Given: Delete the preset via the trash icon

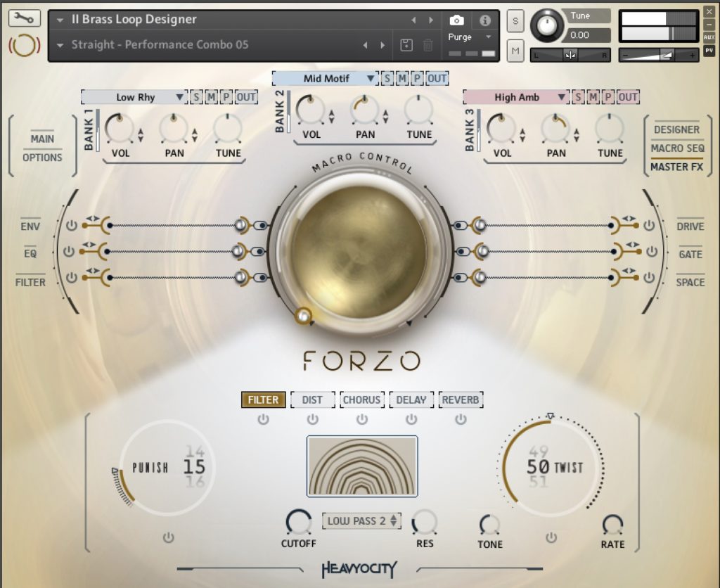Looking at the screenshot, I should [427, 45].
